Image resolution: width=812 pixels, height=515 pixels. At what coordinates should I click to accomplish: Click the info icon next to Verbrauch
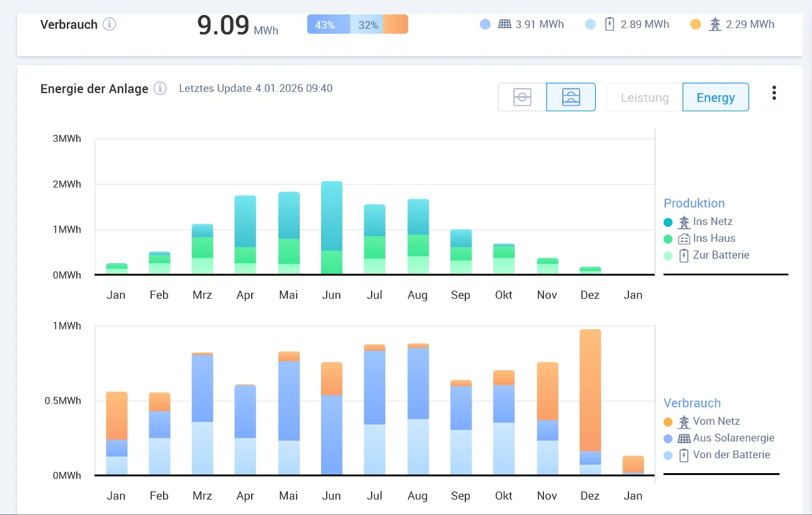point(109,24)
